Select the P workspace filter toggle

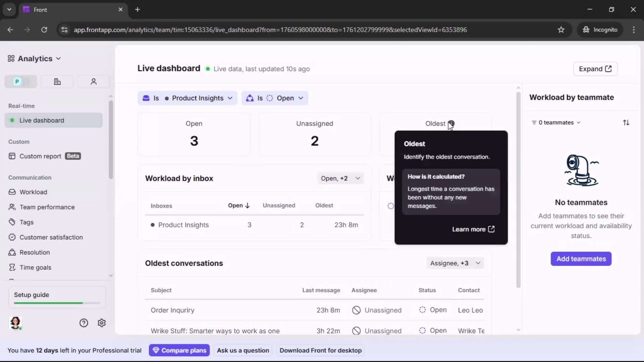(x=16, y=81)
